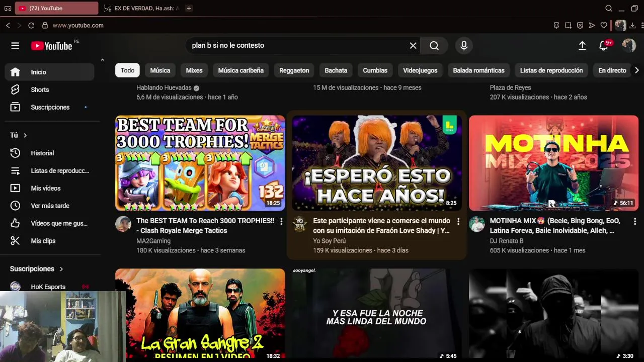Viewport: 644px width, 362px height.
Task: Open the DJ Renato B channel link
Action: click(507, 241)
